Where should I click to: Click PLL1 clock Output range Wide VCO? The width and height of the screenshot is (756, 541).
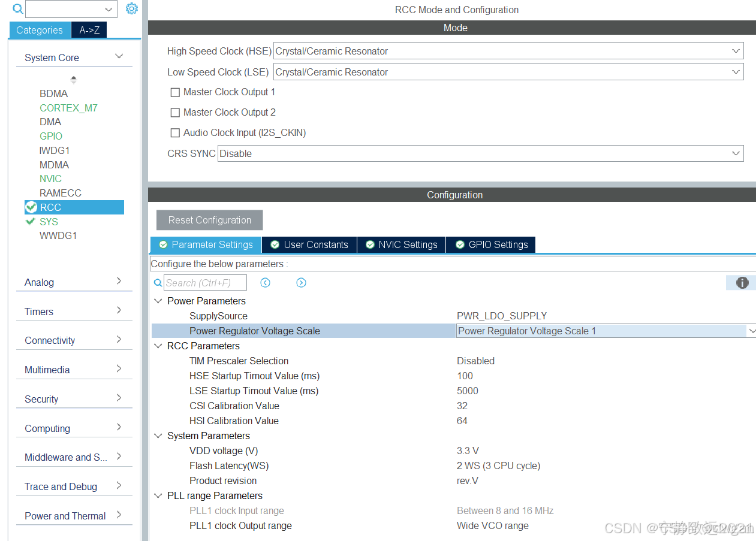coord(493,525)
